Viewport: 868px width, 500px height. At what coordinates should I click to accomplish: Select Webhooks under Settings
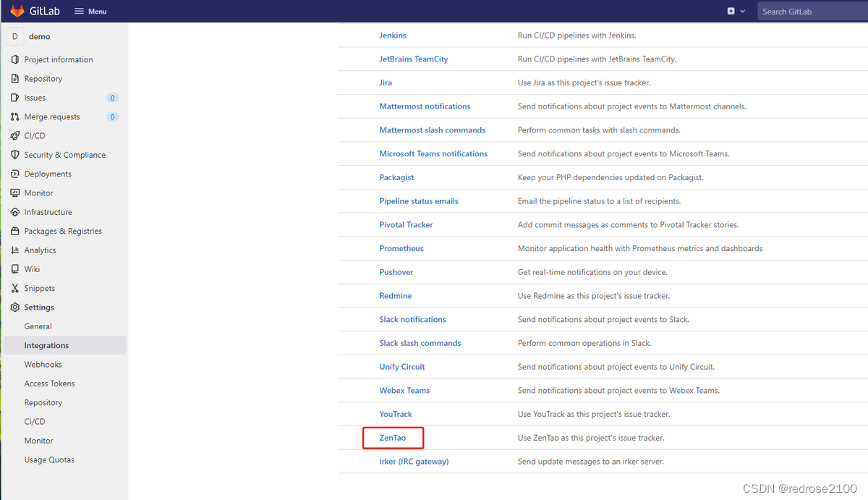(x=43, y=365)
